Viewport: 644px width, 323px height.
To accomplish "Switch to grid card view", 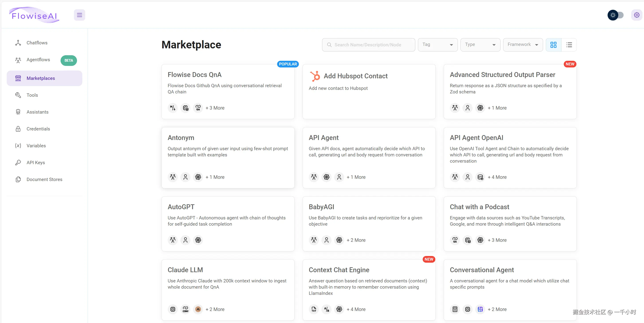I will pyautogui.click(x=553, y=45).
